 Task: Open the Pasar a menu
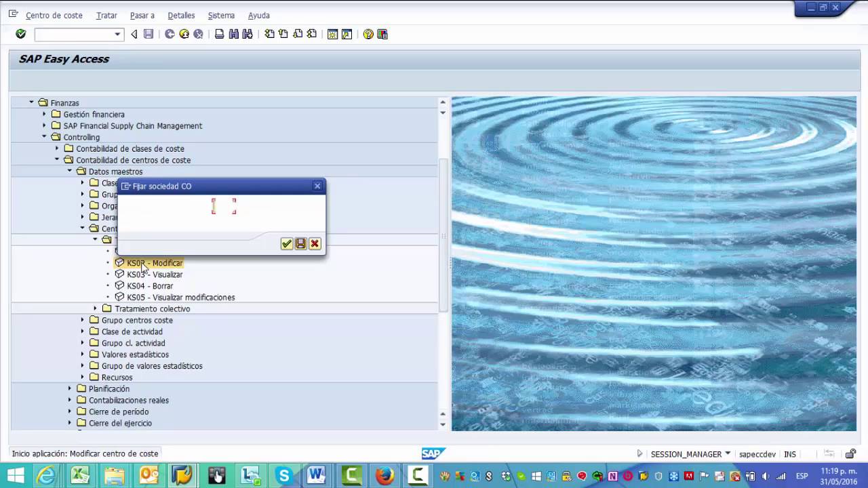pyautogui.click(x=142, y=15)
